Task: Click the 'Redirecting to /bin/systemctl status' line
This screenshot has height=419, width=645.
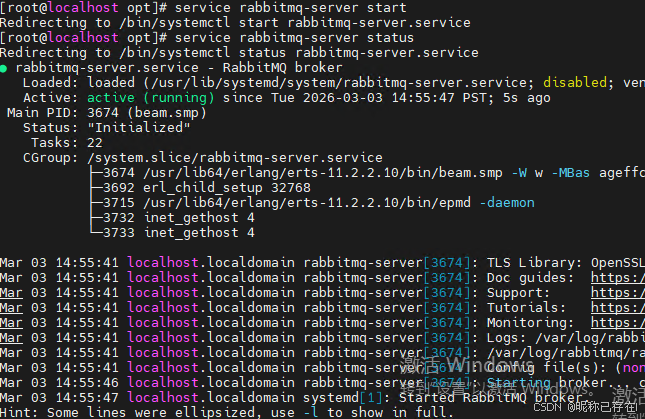Action: 239,53
